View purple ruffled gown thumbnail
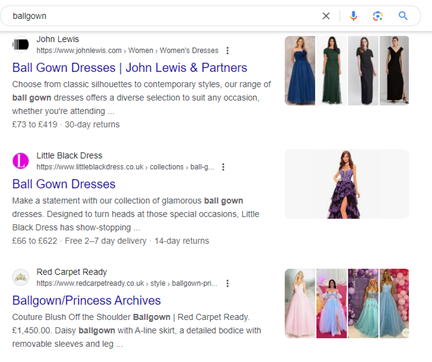 click(x=347, y=184)
